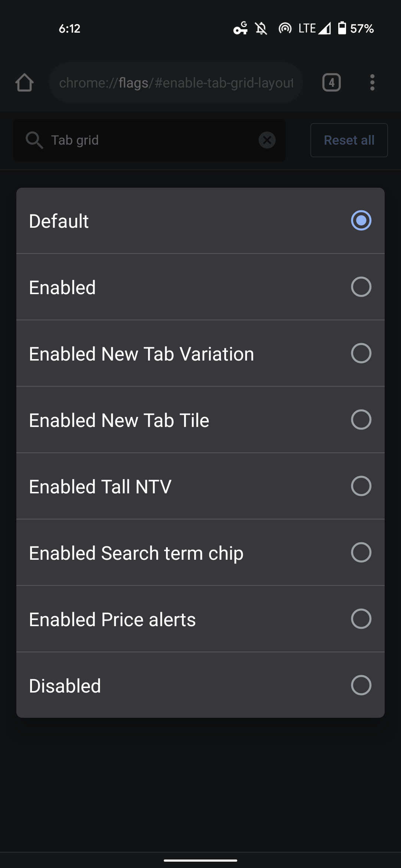Image resolution: width=401 pixels, height=868 pixels.
Task: Tap the hotspot status icon
Action: (x=285, y=28)
